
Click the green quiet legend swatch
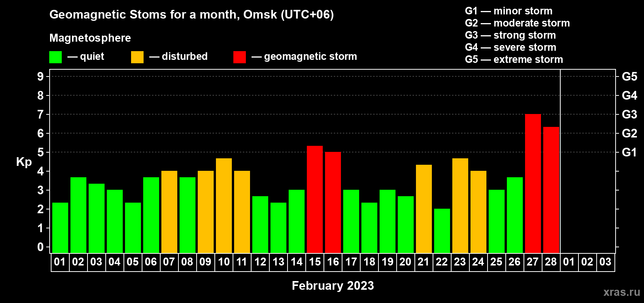55,57
